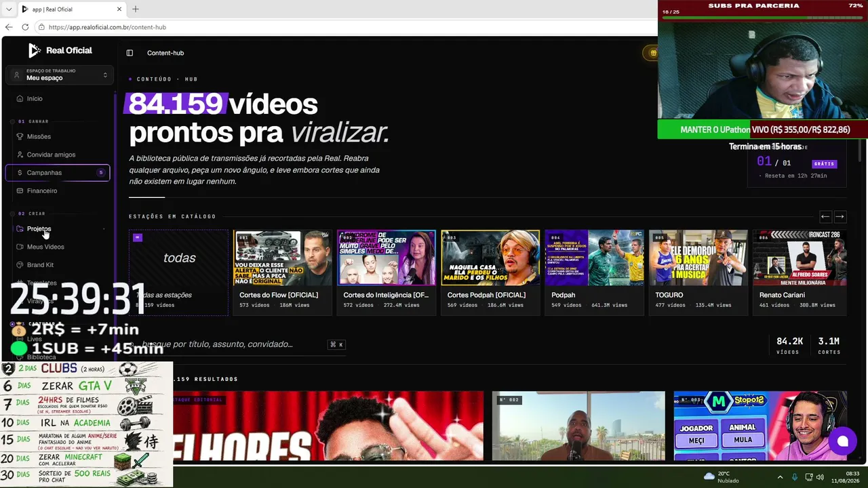Open the Stop video card

coord(760,426)
